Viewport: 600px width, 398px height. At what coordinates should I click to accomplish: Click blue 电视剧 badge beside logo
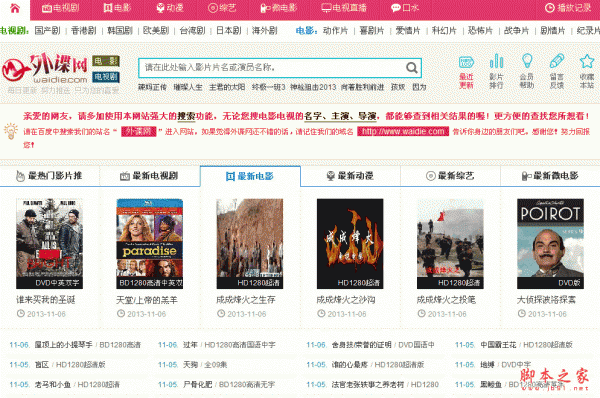(x=106, y=77)
